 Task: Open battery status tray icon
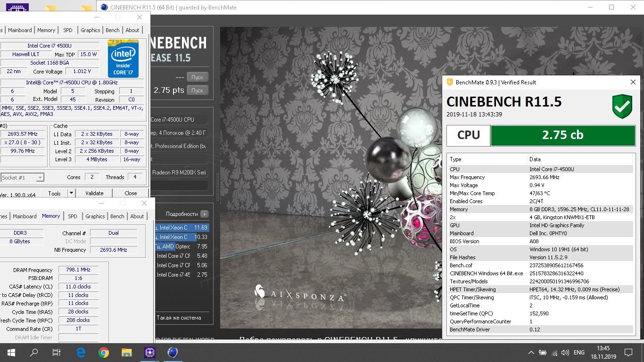coord(543,352)
